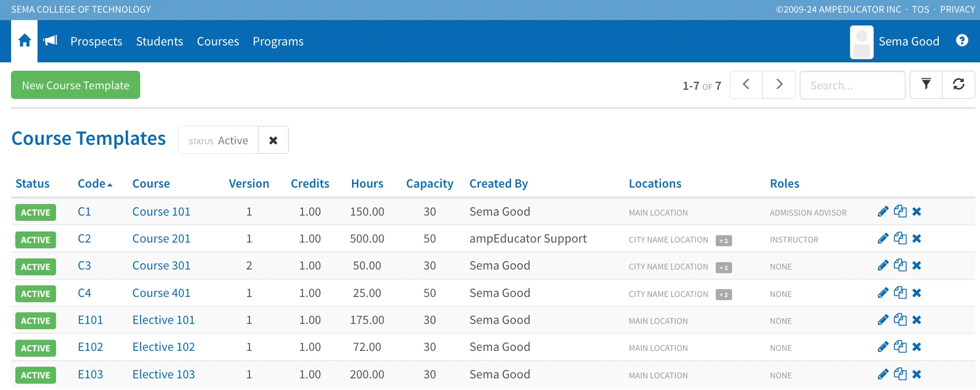This screenshot has height=390, width=980.
Task: Duplicate the Elective 102 template
Action: (x=900, y=347)
